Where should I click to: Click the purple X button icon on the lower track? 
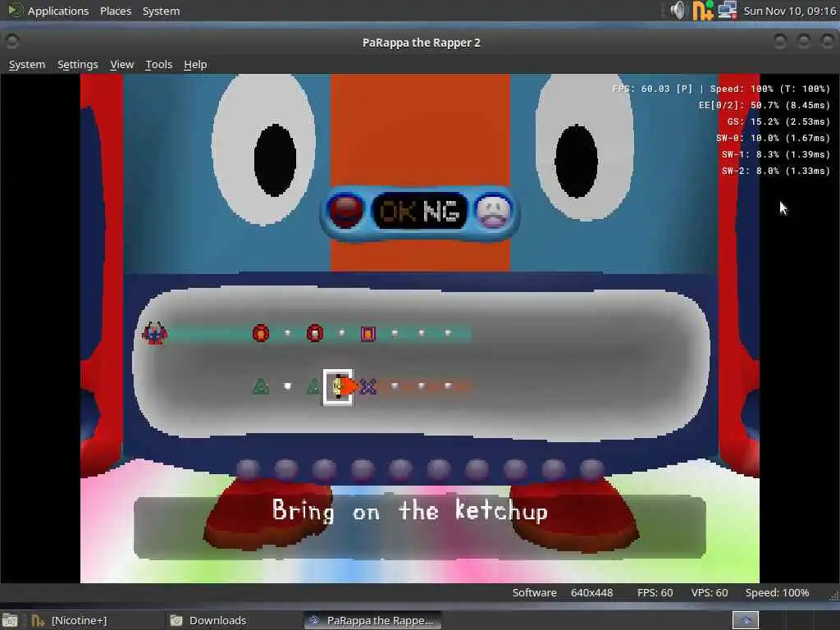click(x=368, y=386)
